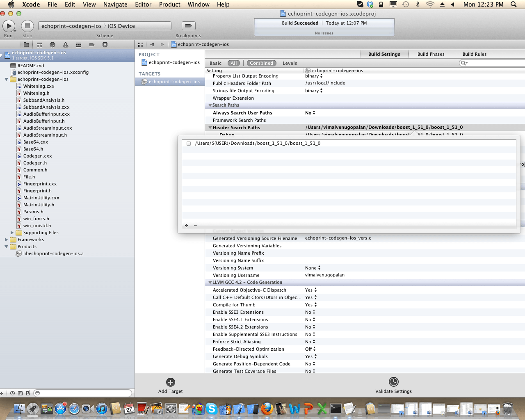Viewport: 525px width, 420px height.
Task: Select the Basic settings filter
Action: point(215,63)
